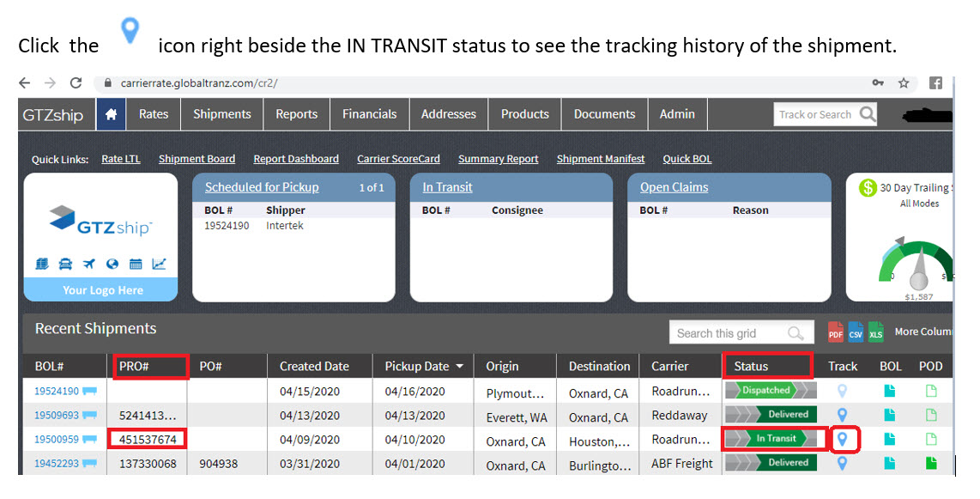Export the grid as PDF
The image size is (980, 499).
pos(835,332)
